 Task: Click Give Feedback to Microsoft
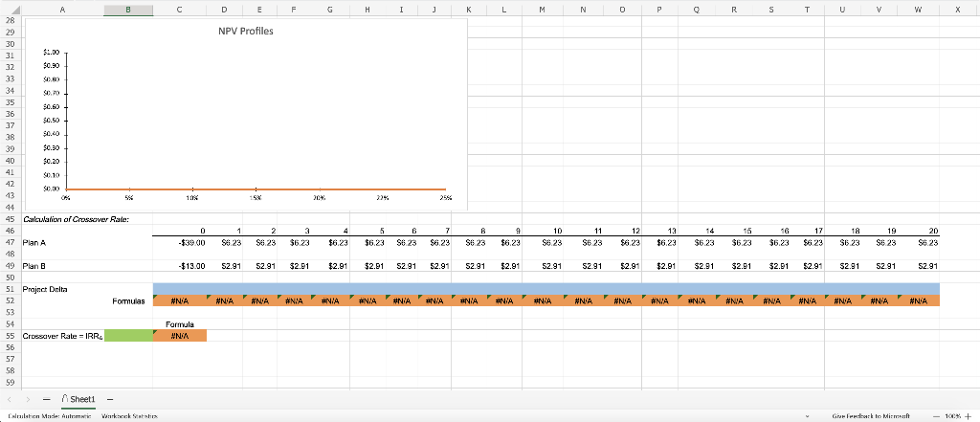871,415
